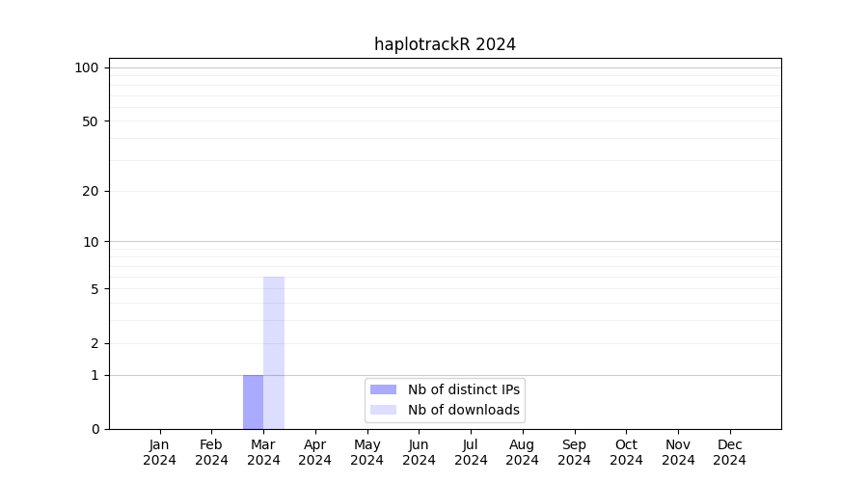Select the Nb of downloads legend label
The width and height of the screenshot is (868, 482).
pyautogui.click(x=463, y=410)
